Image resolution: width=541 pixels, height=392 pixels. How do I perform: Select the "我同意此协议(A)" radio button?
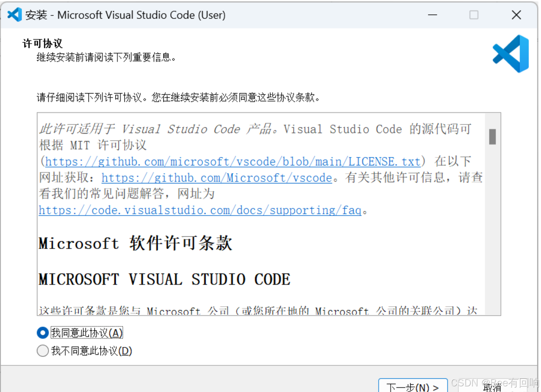42,332
